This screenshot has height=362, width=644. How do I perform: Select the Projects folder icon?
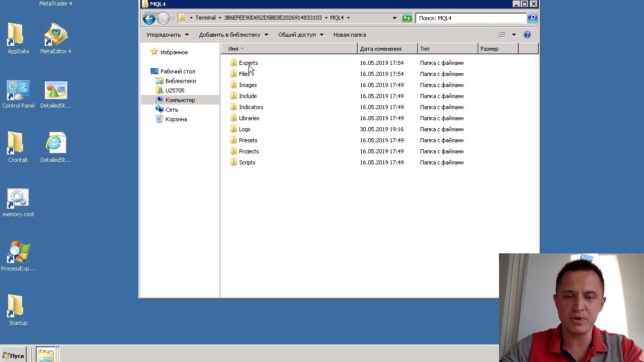pos(233,151)
